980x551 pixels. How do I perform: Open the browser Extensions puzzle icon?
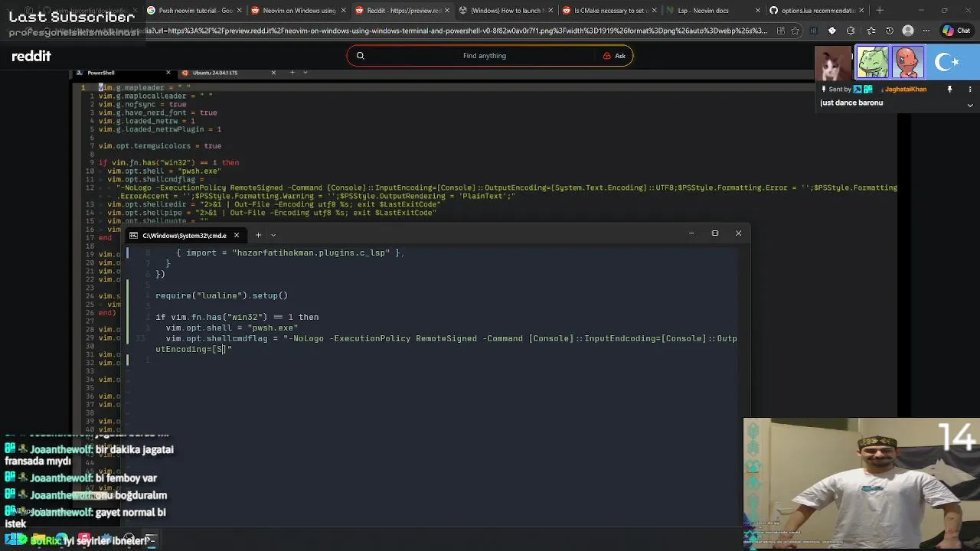coord(851,31)
